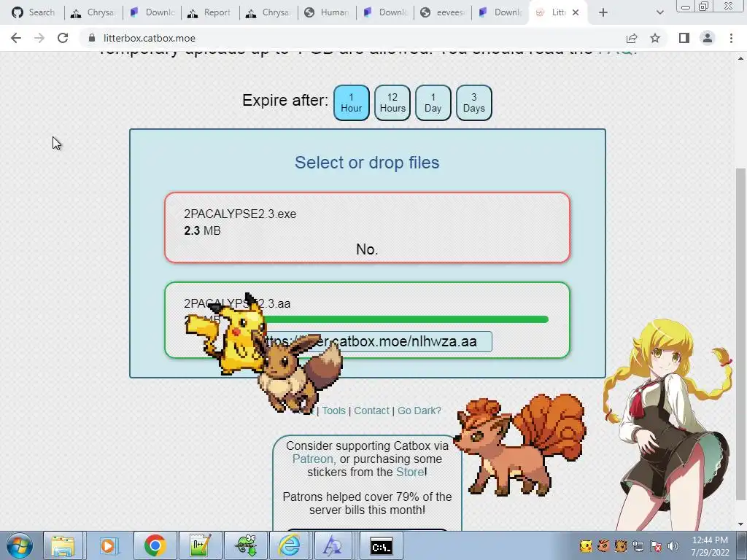Open Chrome's three-dot menu

pyautogui.click(x=731, y=38)
